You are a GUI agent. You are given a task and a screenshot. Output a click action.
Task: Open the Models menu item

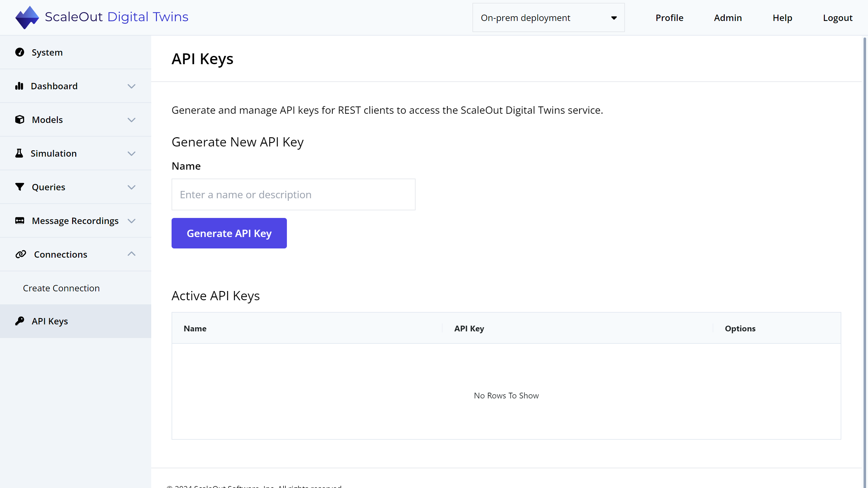click(76, 120)
